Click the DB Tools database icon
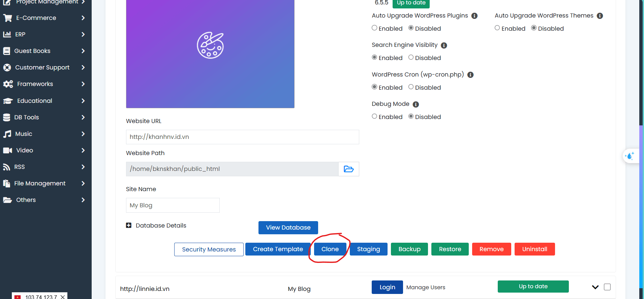Screen dimensions: 644x299 6,117
